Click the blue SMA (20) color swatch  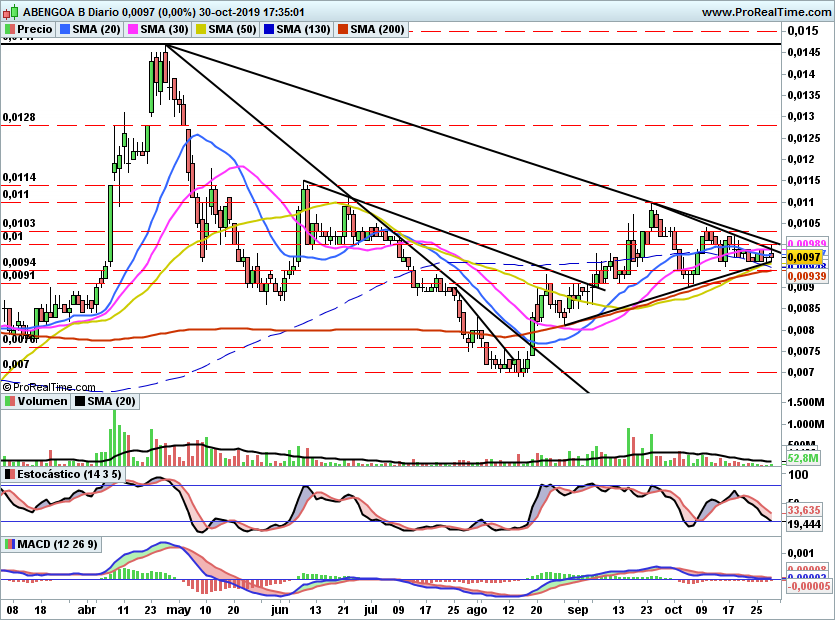pyautogui.click(x=65, y=29)
